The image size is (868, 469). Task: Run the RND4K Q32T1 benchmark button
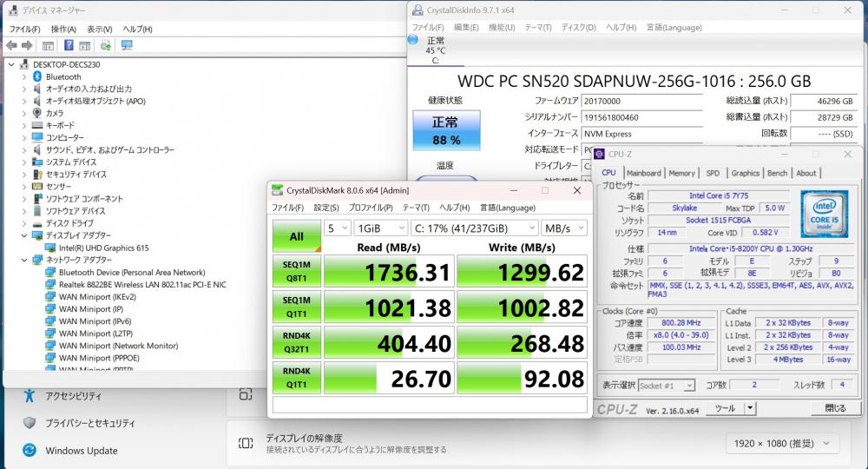297,342
